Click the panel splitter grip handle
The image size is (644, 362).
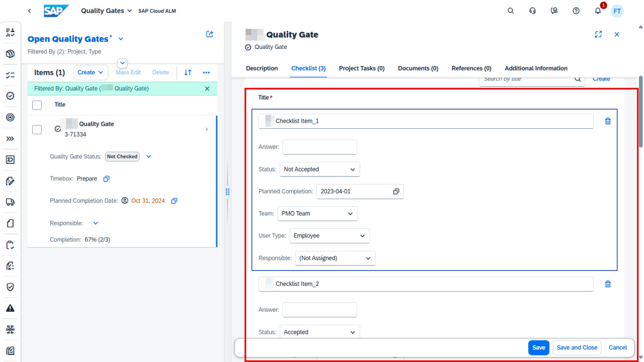(x=228, y=192)
